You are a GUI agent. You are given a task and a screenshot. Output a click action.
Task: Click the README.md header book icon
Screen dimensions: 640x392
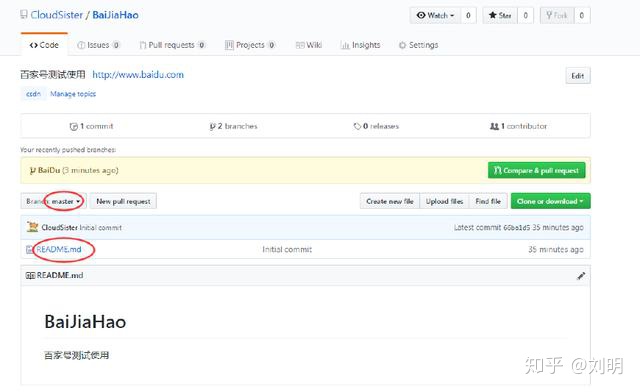[x=30, y=276]
